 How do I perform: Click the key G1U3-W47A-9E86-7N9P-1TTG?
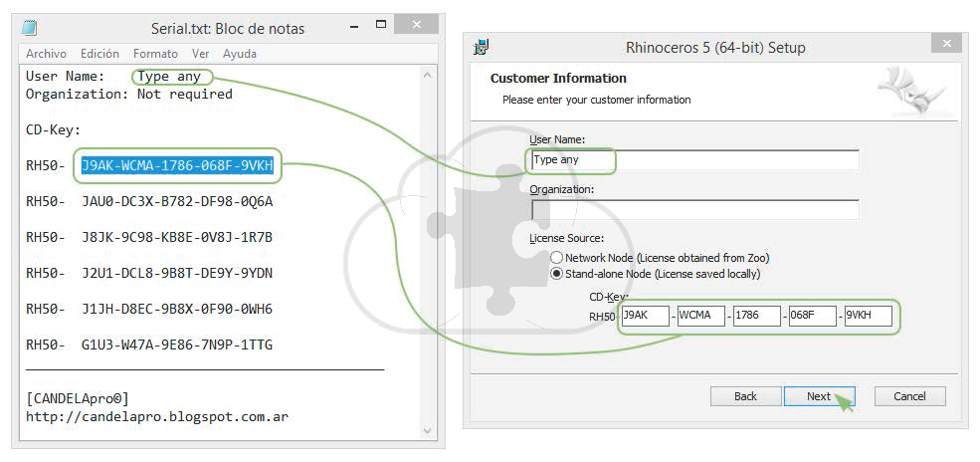point(177,345)
